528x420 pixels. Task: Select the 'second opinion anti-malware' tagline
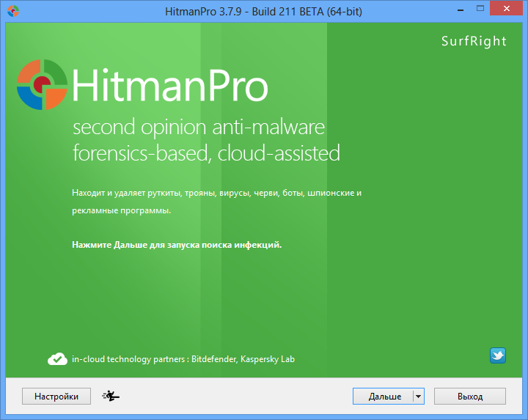coord(198,128)
